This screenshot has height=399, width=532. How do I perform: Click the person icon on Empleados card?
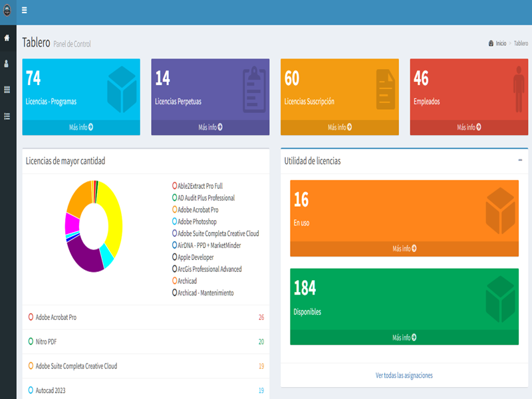[518, 88]
